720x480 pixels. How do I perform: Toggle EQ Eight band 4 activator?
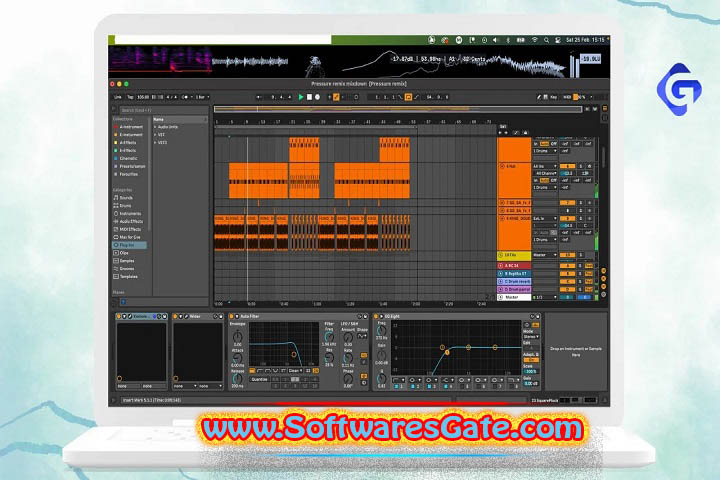[446, 387]
